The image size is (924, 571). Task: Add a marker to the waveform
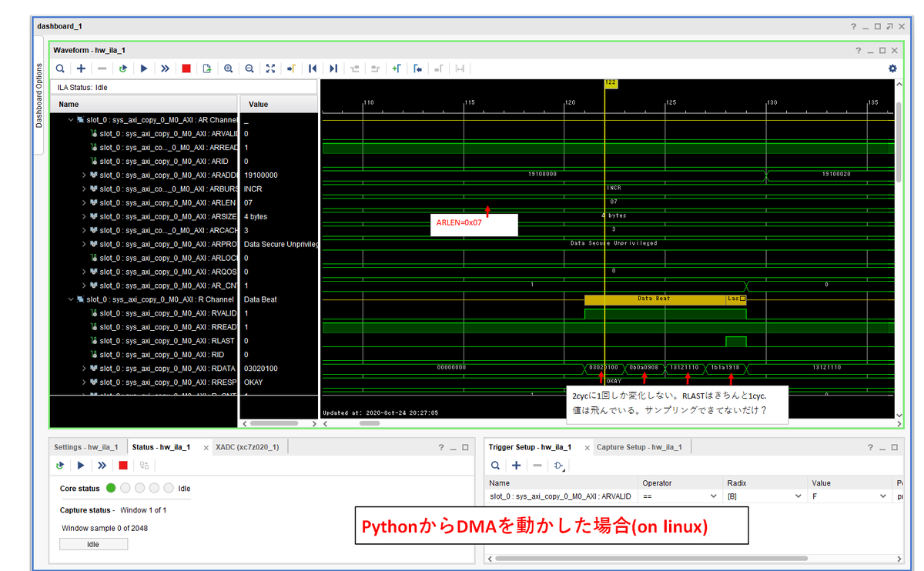pos(396,68)
